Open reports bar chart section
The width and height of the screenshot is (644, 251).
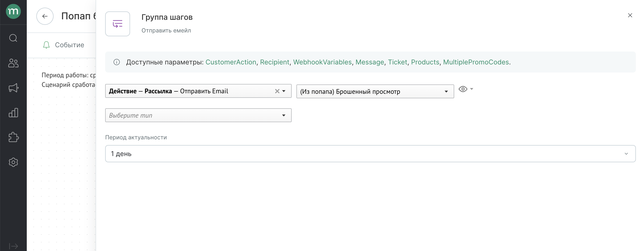point(13,113)
